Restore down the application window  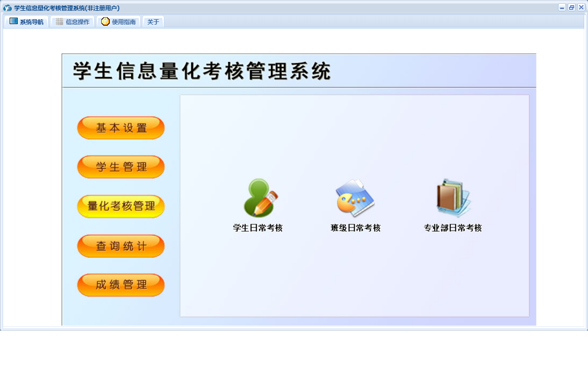[x=571, y=7]
